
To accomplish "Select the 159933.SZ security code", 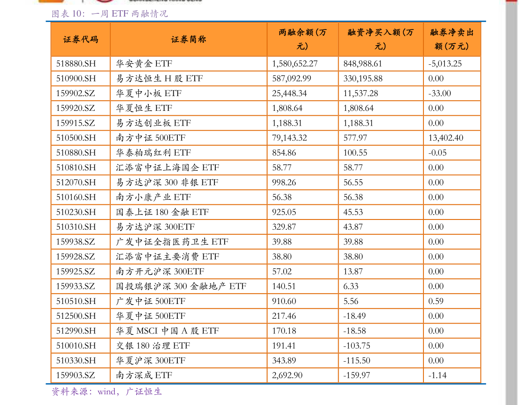I will (75, 286).
